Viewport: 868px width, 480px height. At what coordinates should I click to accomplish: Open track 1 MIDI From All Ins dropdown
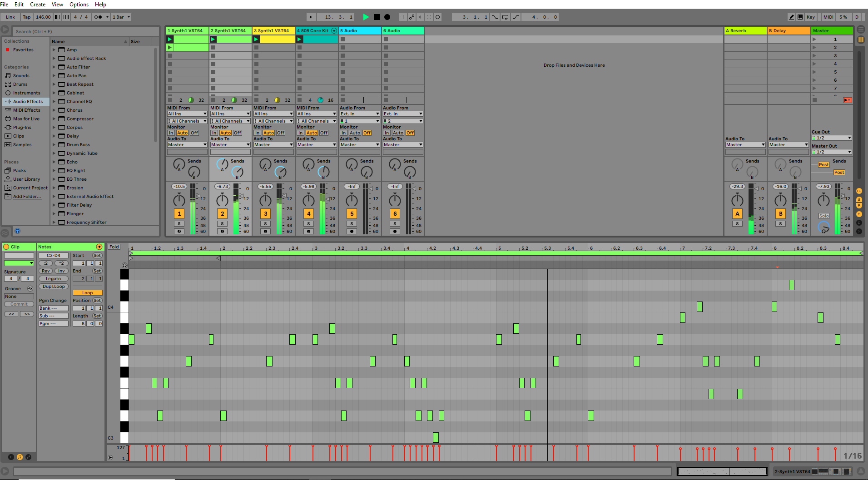[x=187, y=114]
